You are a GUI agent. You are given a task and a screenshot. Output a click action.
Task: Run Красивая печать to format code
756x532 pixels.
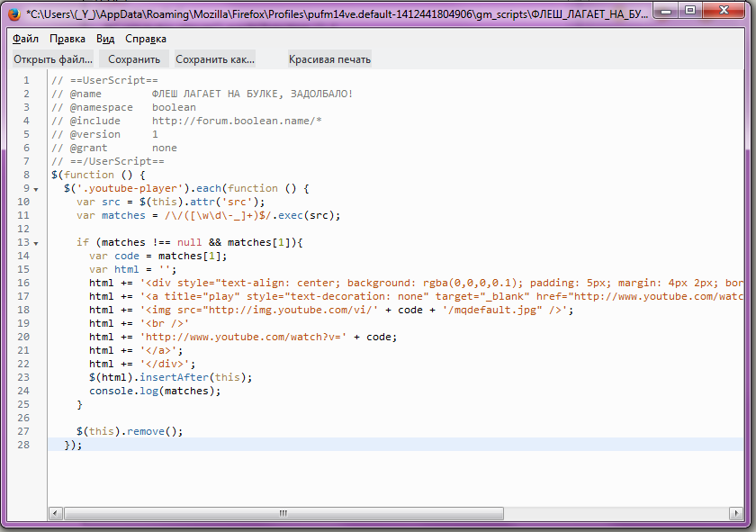click(329, 59)
